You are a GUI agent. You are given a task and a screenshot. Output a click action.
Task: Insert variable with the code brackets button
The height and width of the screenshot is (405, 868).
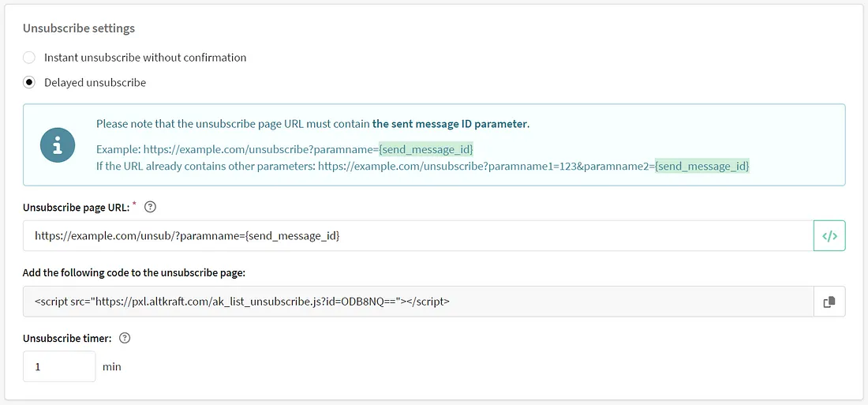(x=829, y=236)
